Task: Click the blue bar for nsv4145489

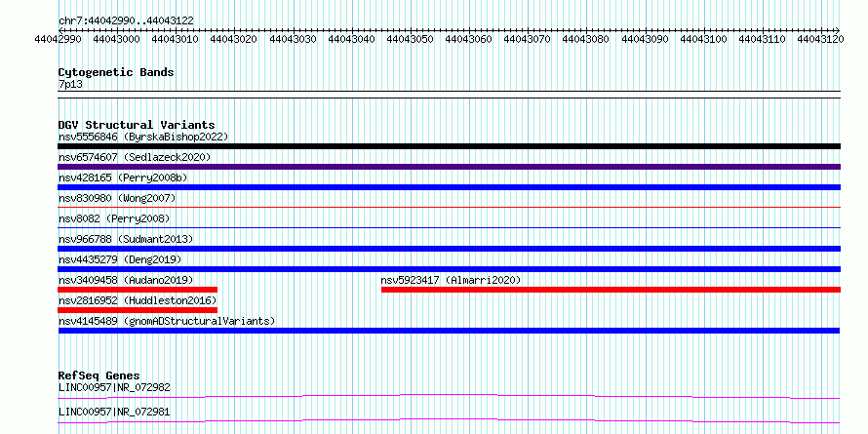Action: (x=449, y=331)
